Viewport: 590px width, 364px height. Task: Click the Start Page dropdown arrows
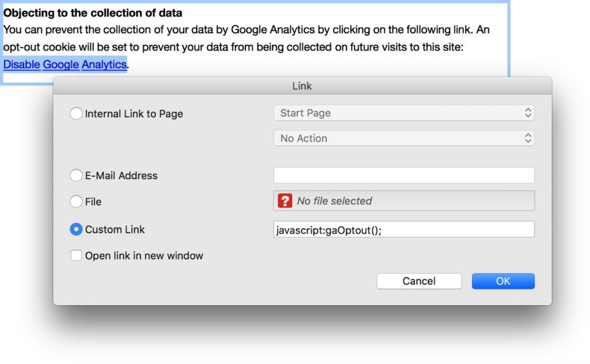(528, 113)
